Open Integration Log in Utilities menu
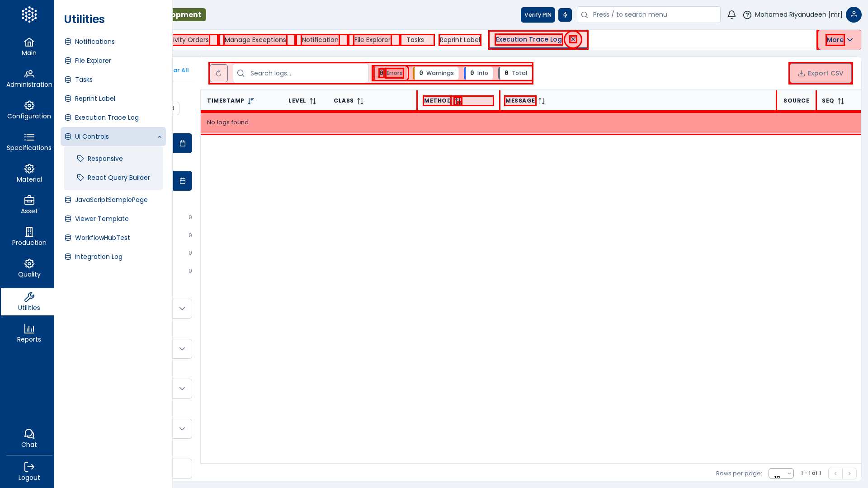 click(99, 257)
